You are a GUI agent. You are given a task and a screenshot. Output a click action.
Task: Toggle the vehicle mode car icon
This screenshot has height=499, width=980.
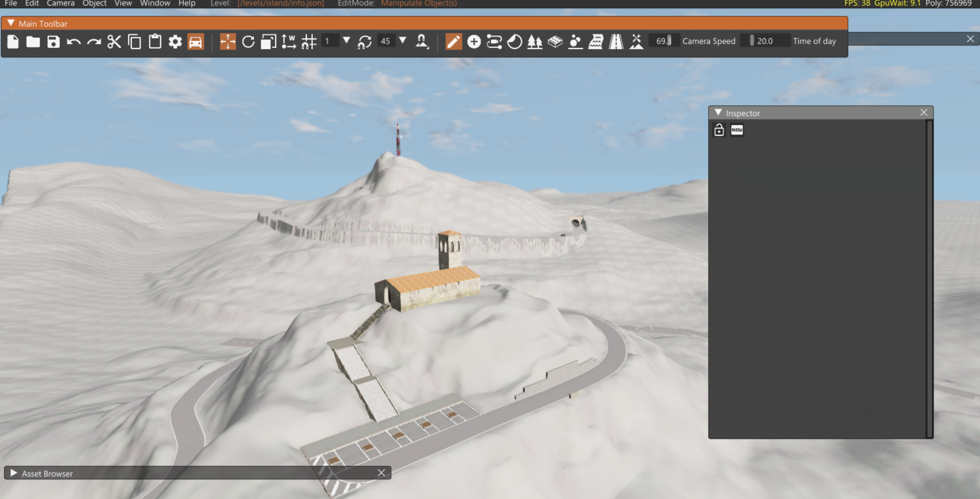pyautogui.click(x=196, y=41)
